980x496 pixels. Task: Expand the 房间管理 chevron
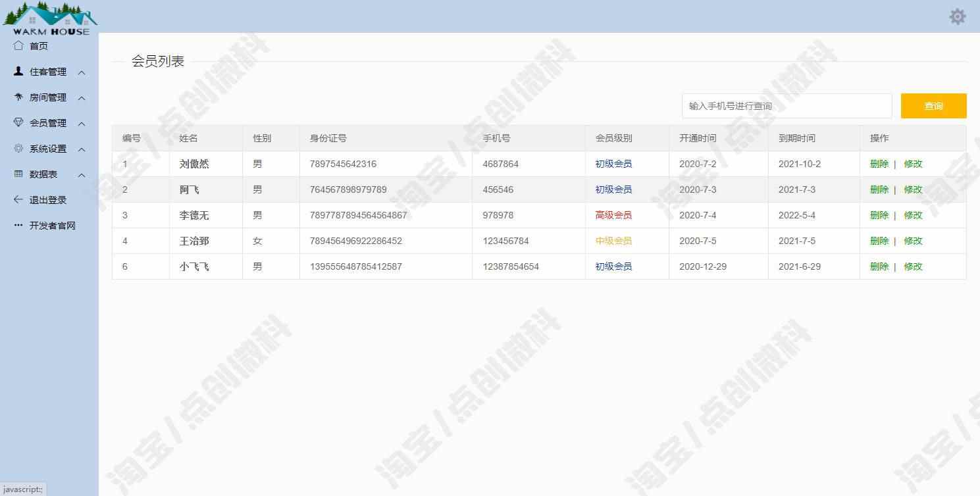pyautogui.click(x=82, y=98)
